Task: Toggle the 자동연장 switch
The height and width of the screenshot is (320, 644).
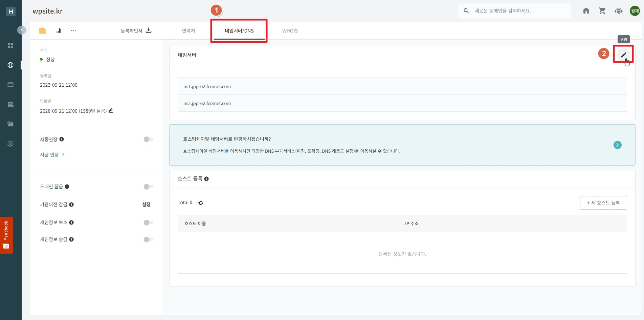Action: pos(148,139)
